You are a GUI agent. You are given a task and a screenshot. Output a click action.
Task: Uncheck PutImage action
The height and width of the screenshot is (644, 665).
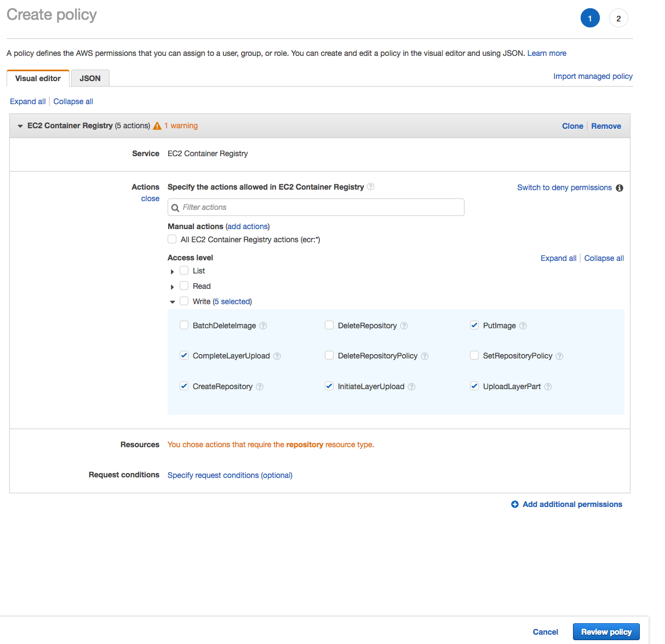(474, 325)
